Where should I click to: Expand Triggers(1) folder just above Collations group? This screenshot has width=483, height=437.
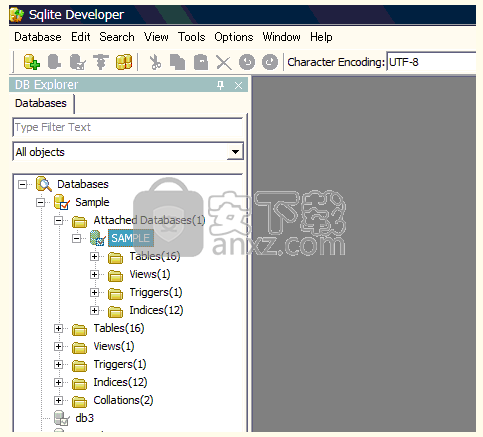[x=58, y=364]
